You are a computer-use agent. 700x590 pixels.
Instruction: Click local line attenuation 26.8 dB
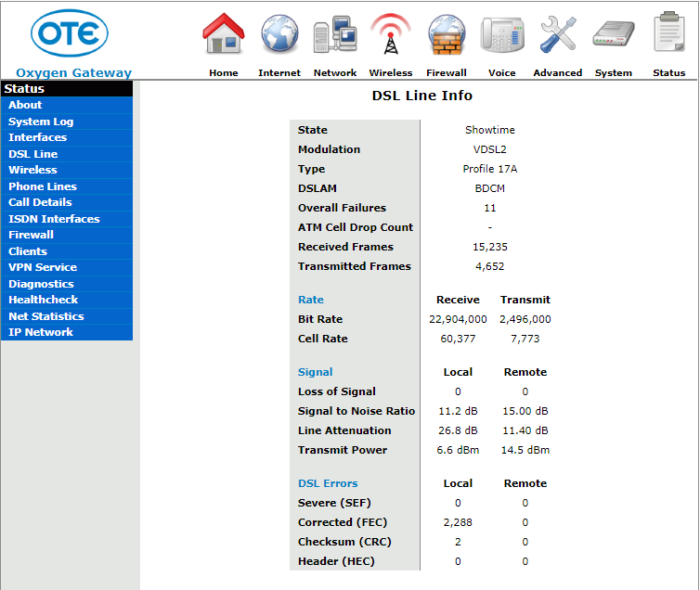(x=458, y=430)
